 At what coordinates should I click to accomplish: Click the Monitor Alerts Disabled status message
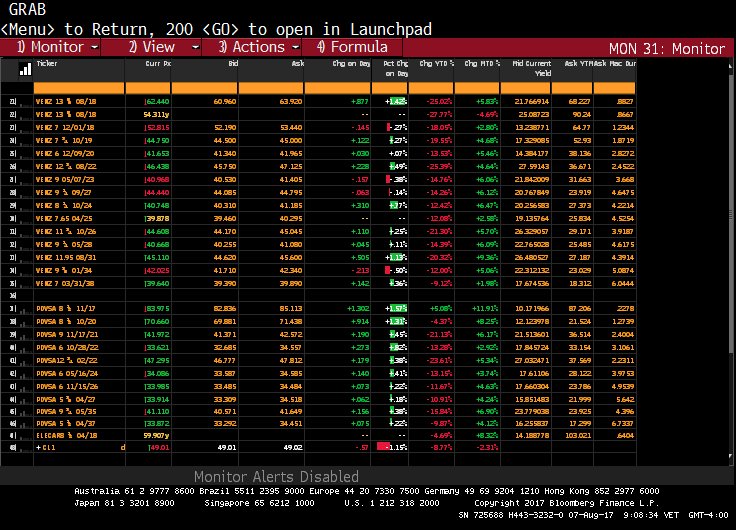click(276, 477)
